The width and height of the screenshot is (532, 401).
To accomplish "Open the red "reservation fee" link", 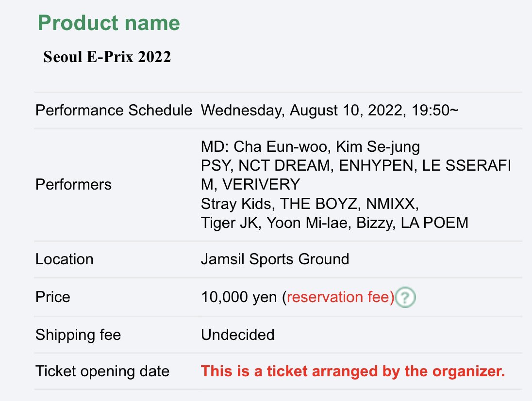I will [x=341, y=297].
